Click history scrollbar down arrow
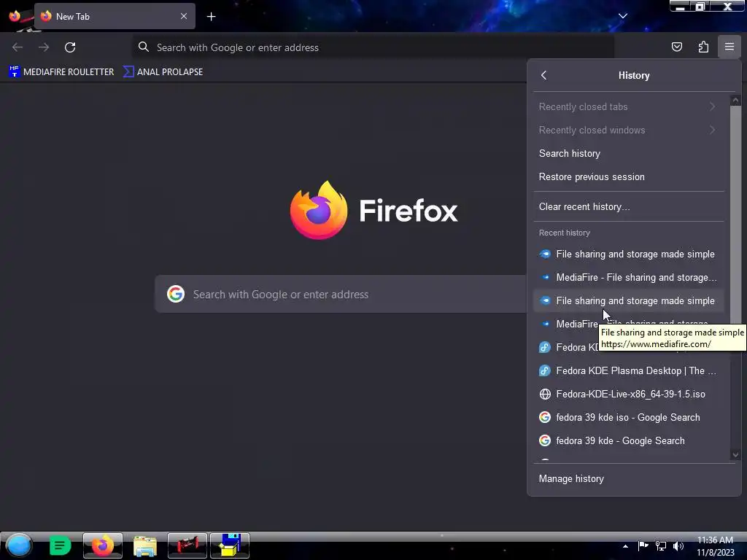 (735, 455)
